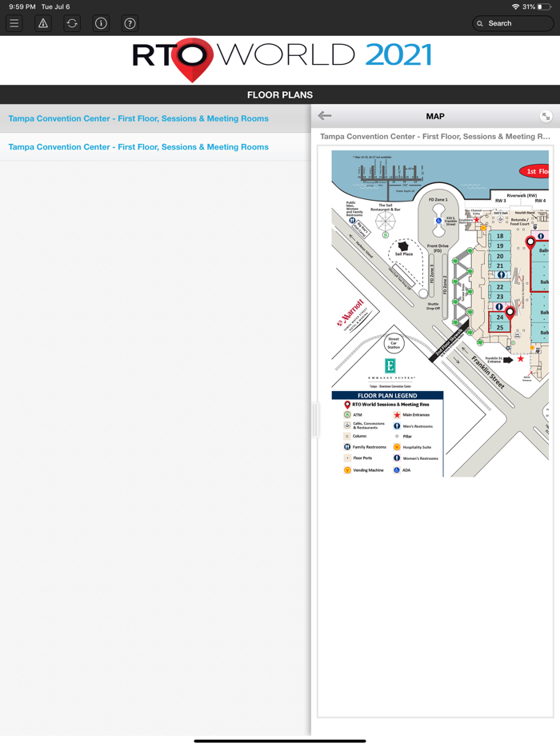This screenshot has width=560, height=747.
Task: Tap the MAP panel title
Action: pos(435,116)
